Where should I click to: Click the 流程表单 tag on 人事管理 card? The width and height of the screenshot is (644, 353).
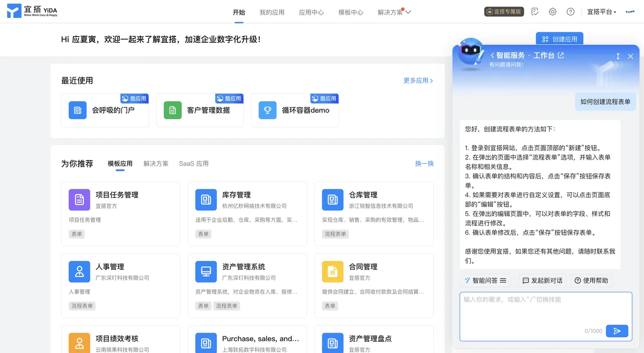82,306
